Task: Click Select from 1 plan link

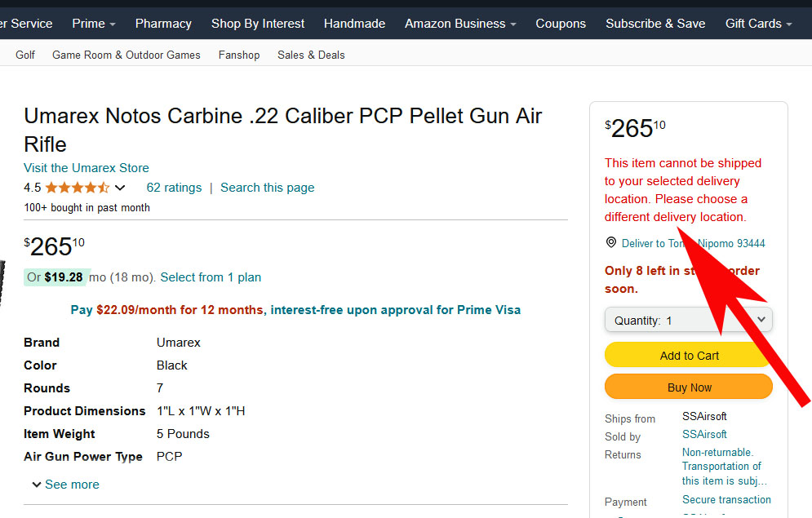Action: coord(211,277)
